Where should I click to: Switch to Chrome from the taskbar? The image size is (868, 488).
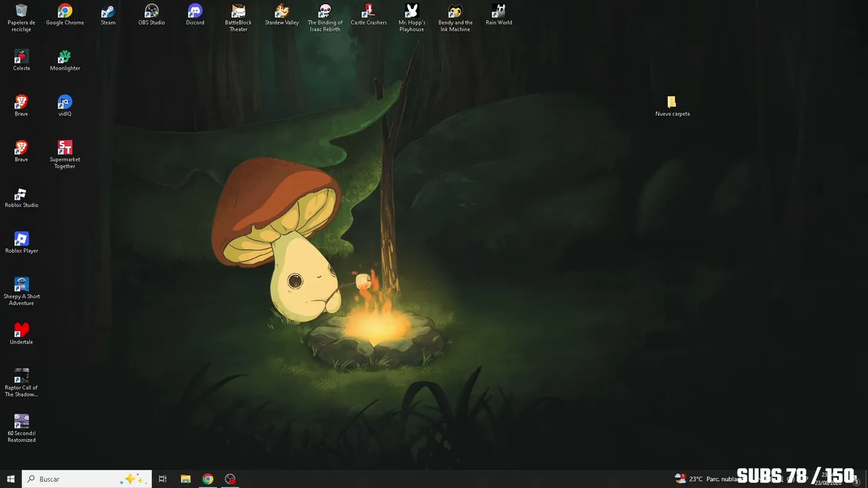pos(208,479)
